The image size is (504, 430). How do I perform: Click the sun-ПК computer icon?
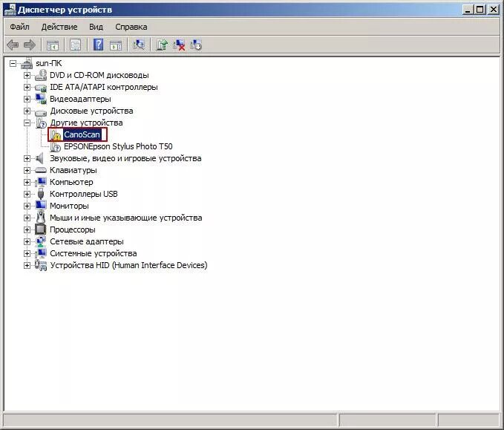27,63
